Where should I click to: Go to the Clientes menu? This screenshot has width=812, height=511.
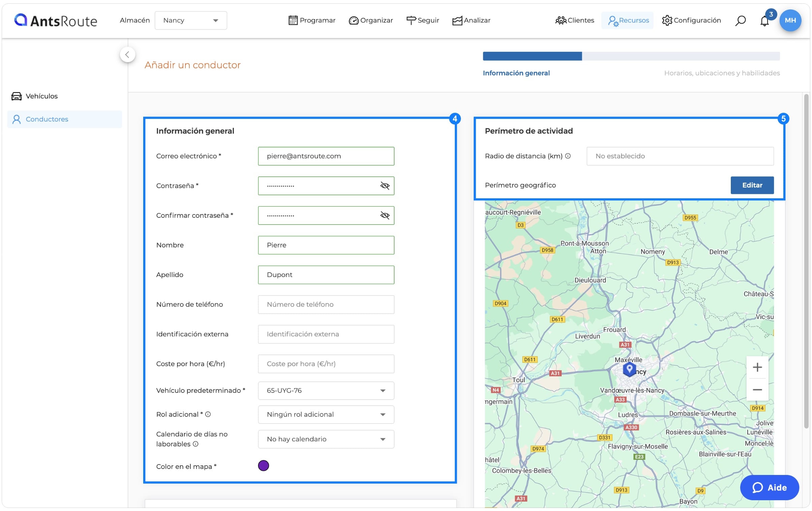574,21
